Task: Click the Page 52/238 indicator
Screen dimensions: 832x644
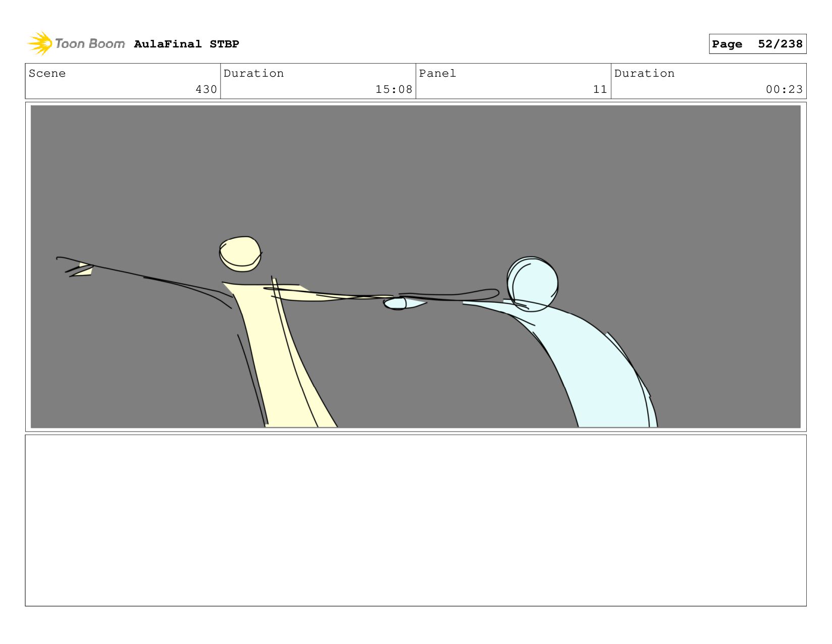Action: 757,44
